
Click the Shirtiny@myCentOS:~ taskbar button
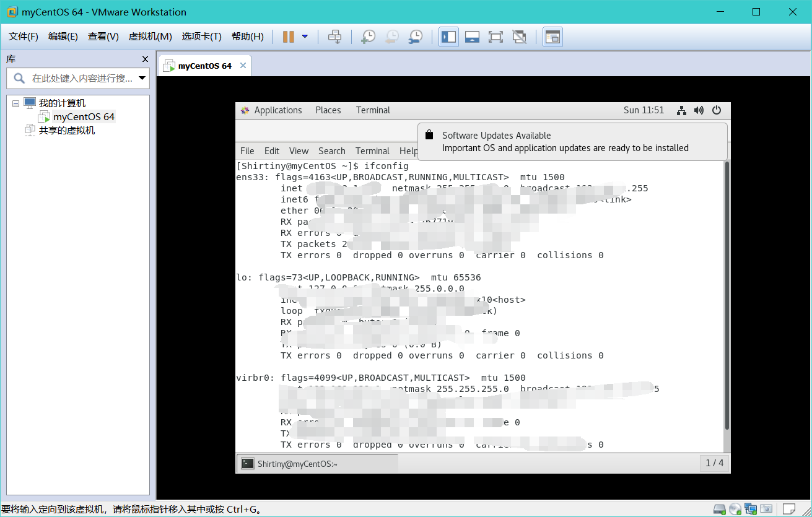[317, 463]
